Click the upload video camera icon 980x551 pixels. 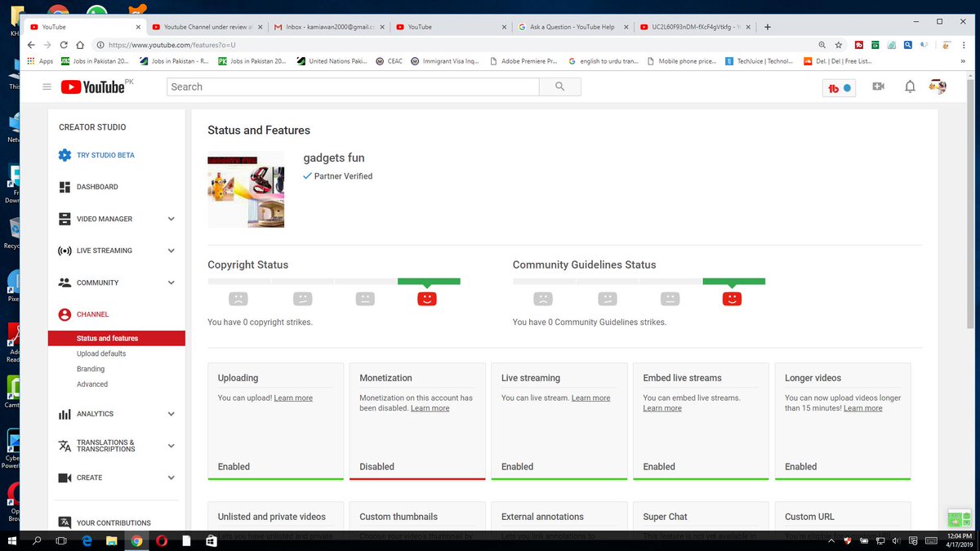878,87
